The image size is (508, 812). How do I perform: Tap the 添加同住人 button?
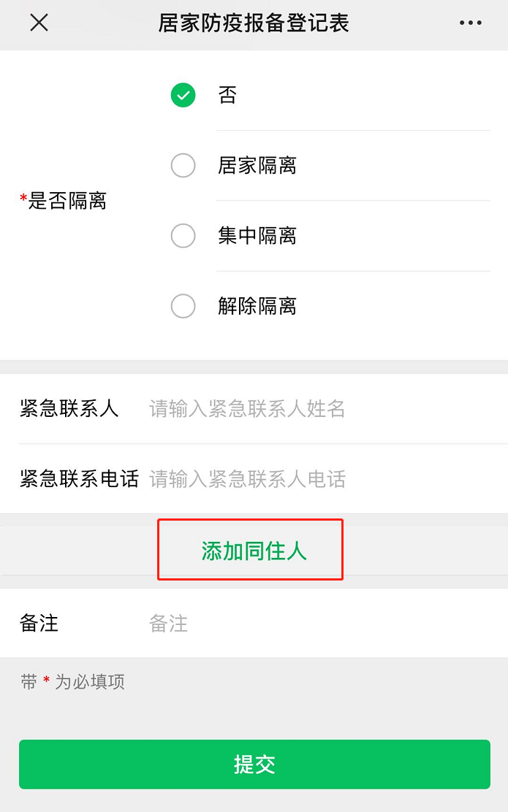tap(254, 551)
